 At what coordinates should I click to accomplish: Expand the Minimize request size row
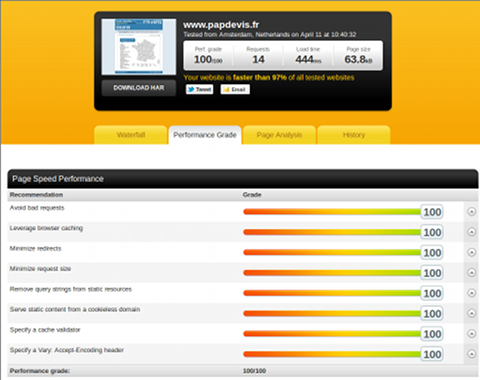pyautogui.click(x=471, y=273)
